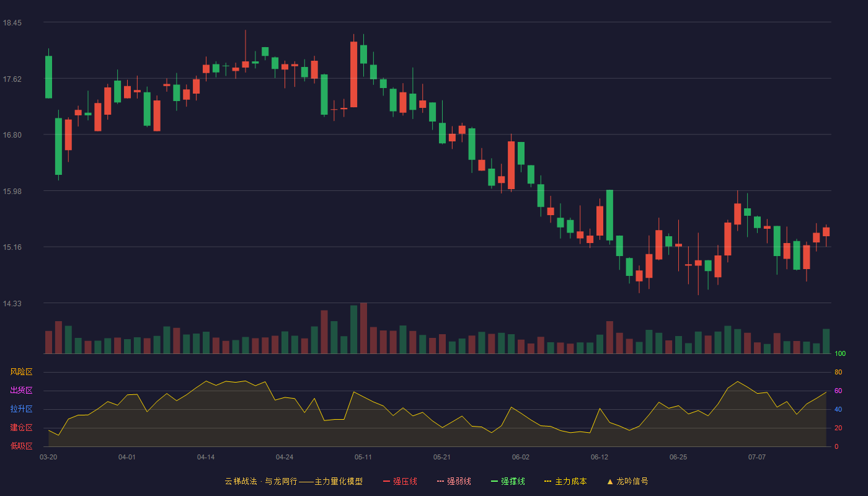The width and height of the screenshot is (868, 496).
Task: Click the 06-02 date label
Action: click(521, 457)
